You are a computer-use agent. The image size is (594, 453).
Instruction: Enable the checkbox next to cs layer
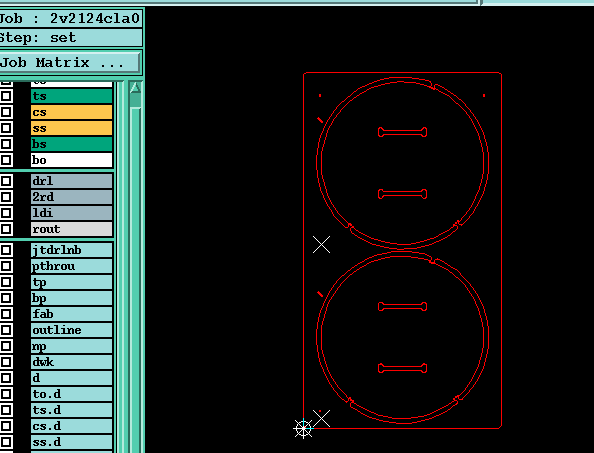pos(6,112)
